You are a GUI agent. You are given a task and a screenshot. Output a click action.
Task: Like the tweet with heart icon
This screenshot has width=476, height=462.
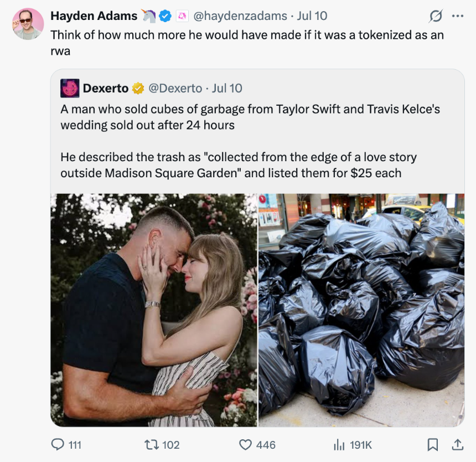[245, 445]
